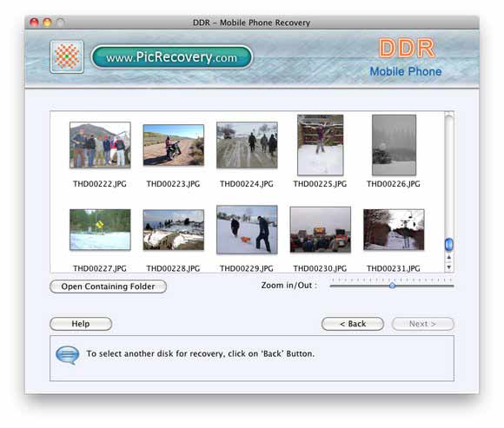Click the THD00223.JPG file name label
504x428 pixels.
tap(173, 184)
